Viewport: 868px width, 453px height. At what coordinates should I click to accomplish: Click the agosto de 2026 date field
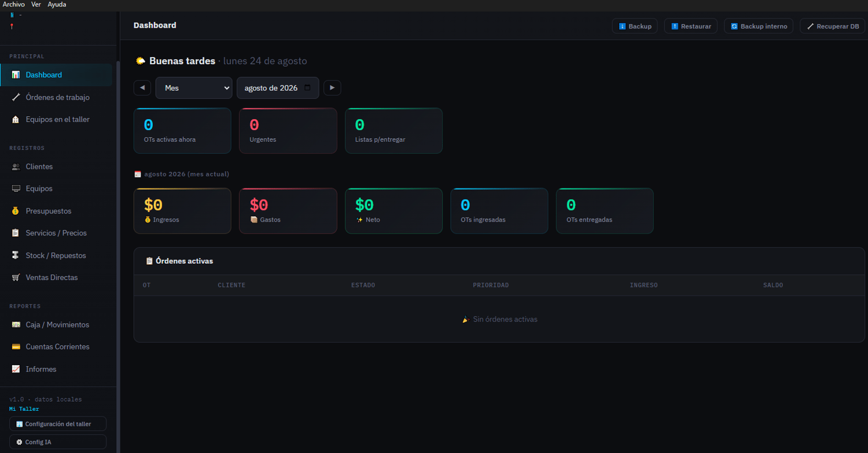tap(278, 88)
